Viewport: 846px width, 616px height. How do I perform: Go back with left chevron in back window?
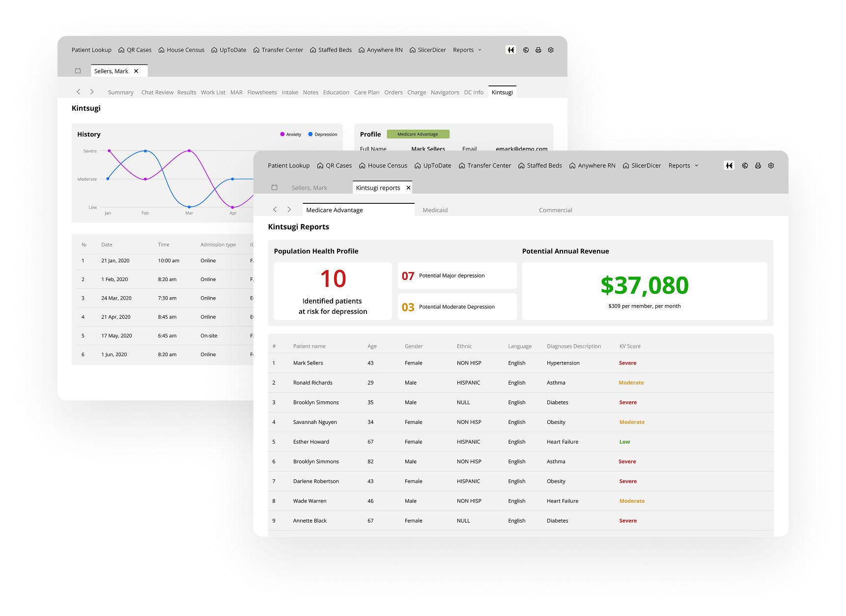[78, 92]
